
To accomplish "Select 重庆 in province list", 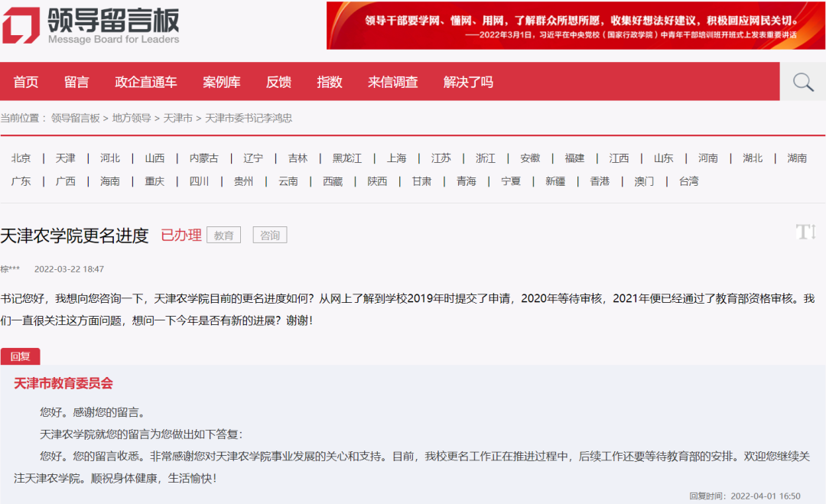I will coord(154,181).
